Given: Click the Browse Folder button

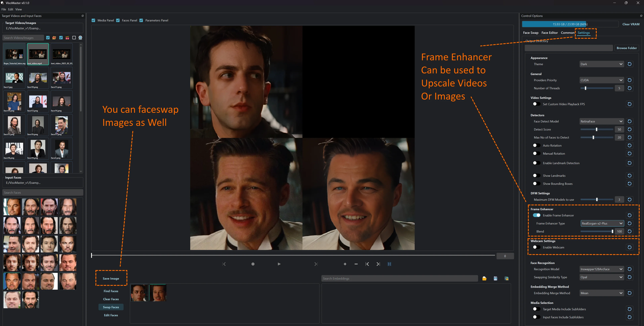Looking at the screenshot, I should [627, 48].
